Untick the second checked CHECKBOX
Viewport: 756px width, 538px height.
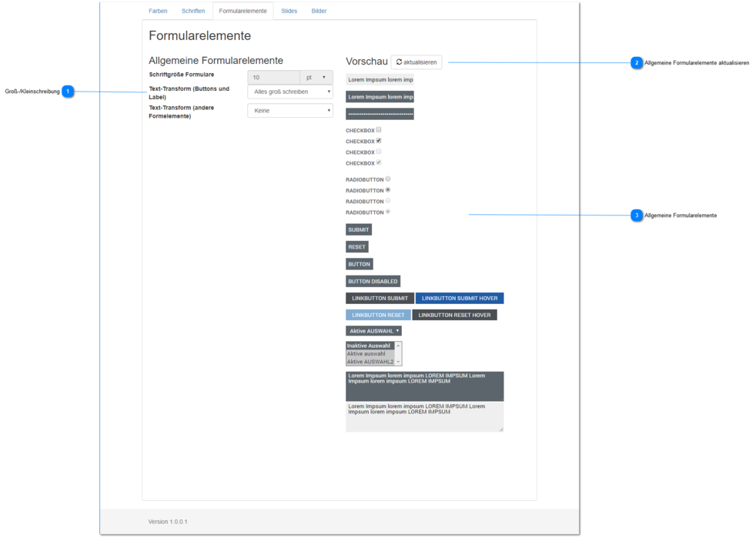[x=379, y=141]
